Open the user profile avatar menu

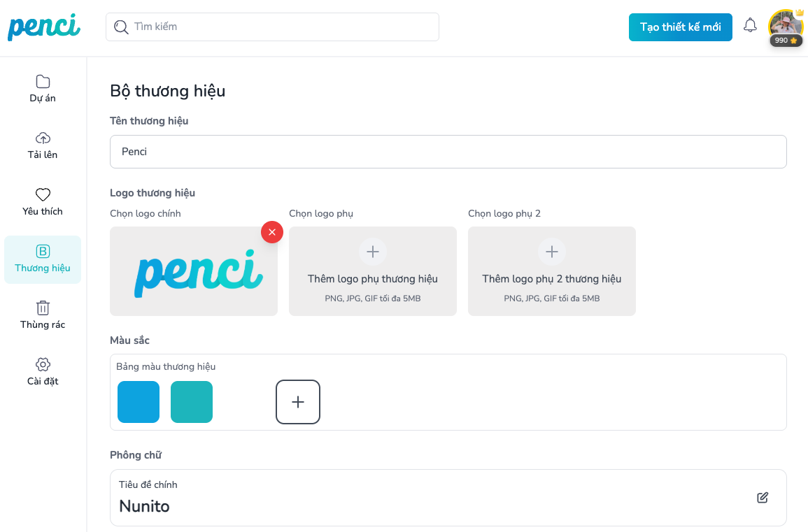coord(786,27)
